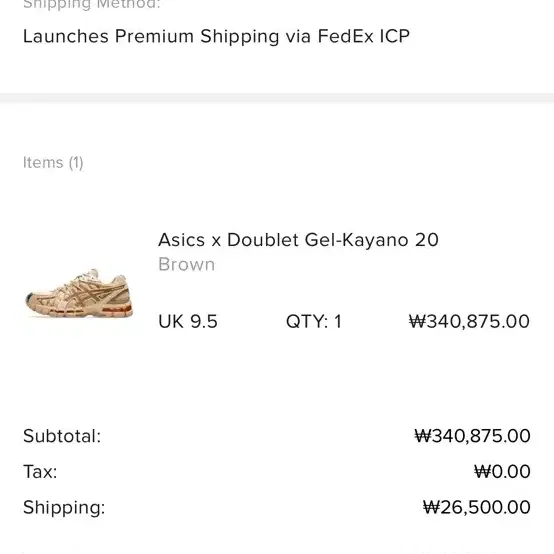
Task: Click the subtotal amount ₩340,875.00
Action: tap(472, 436)
